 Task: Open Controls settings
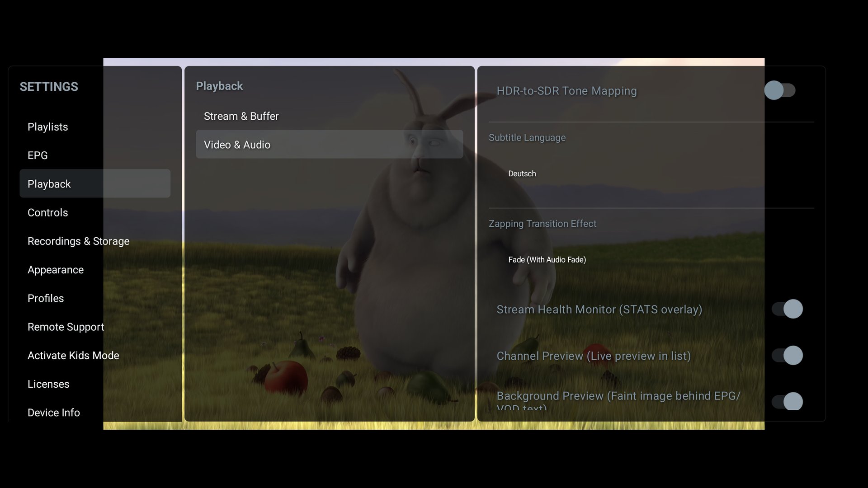point(95,212)
